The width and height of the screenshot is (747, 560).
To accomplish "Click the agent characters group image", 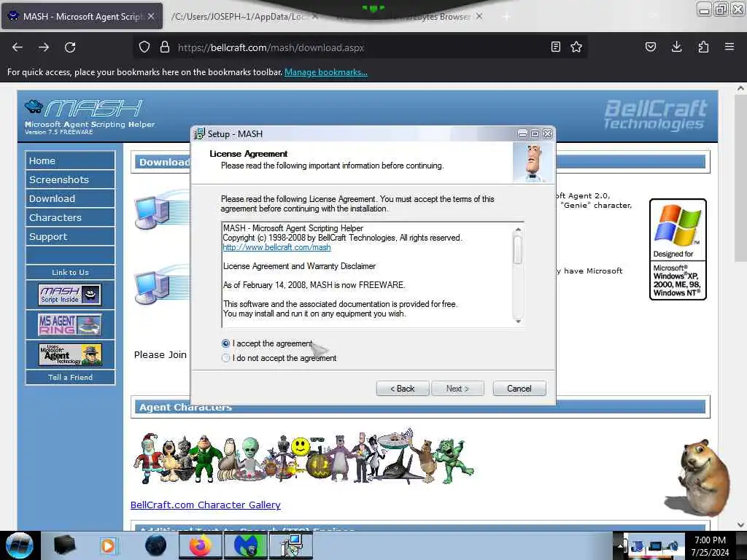I will tap(303, 456).
